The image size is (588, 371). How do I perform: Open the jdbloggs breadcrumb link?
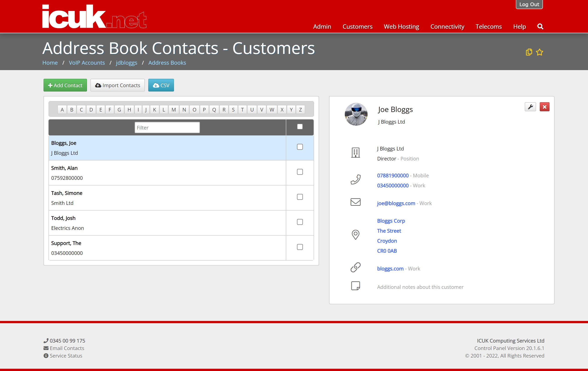126,63
